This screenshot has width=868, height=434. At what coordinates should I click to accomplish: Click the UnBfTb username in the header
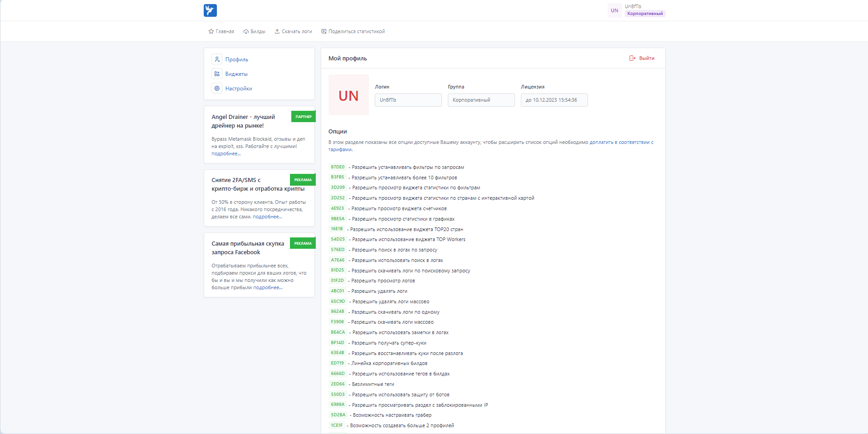coord(633,6)
